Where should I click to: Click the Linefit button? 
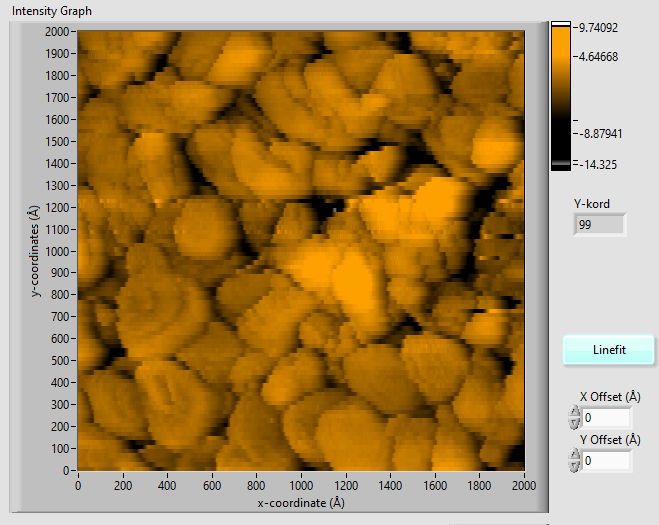point(609,349)
